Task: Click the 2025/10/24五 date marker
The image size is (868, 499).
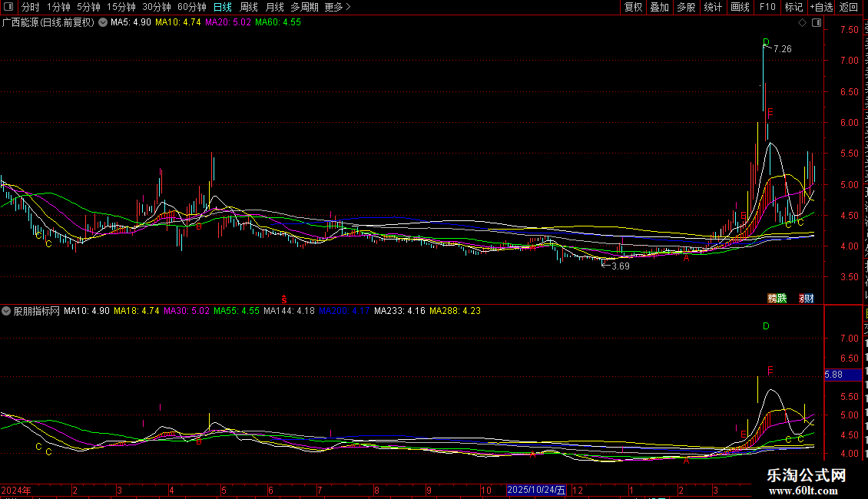Action: click(536, 490)
